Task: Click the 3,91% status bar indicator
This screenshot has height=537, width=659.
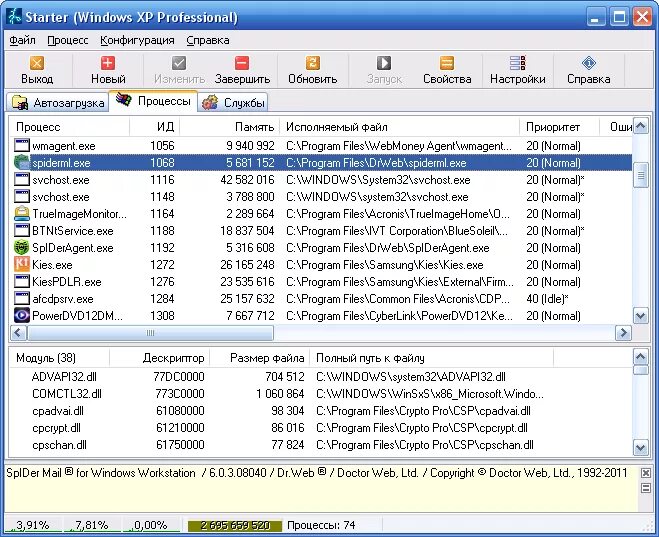Action: [33, 525]
